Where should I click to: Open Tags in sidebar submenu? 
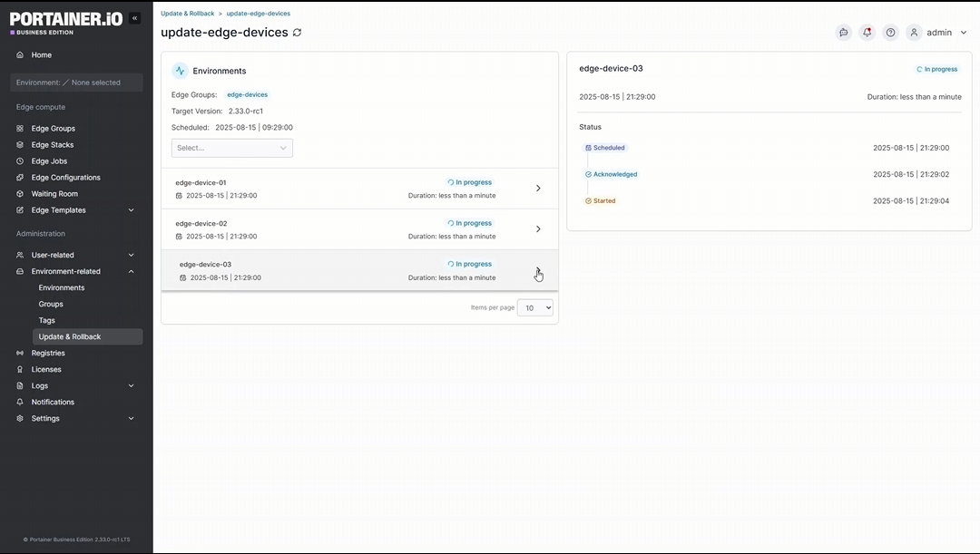pos(47,320)
